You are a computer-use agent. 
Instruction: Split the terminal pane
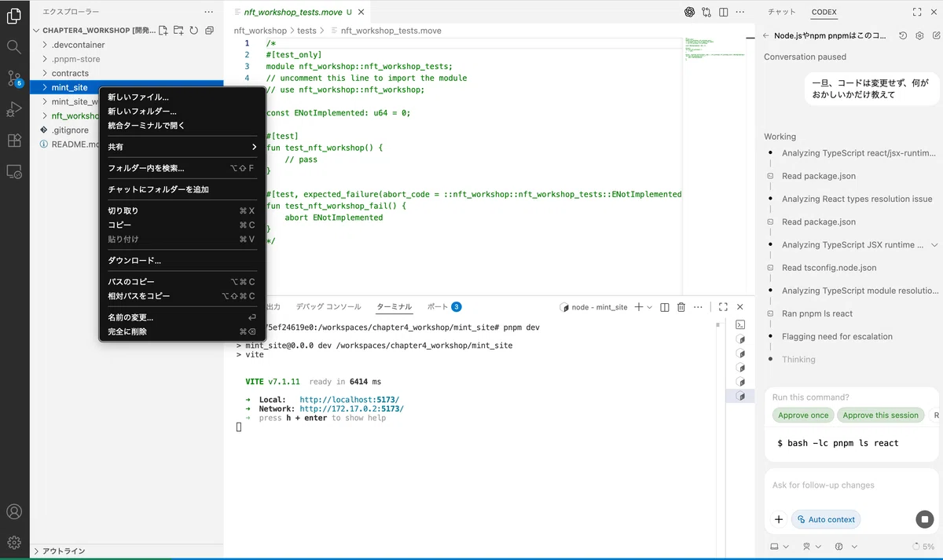click(x=664, y=307)
